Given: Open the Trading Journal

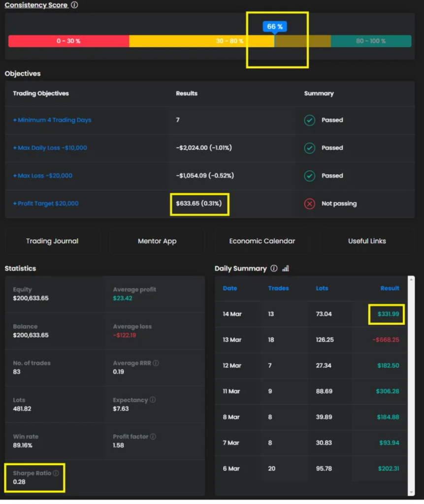Looking at the screenshot, I should 52,241.
